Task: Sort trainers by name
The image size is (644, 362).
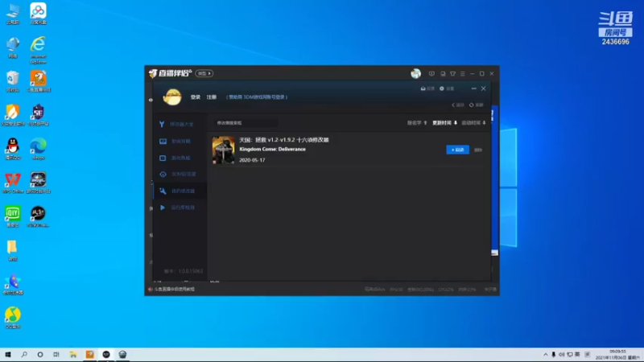Action: 417,123
